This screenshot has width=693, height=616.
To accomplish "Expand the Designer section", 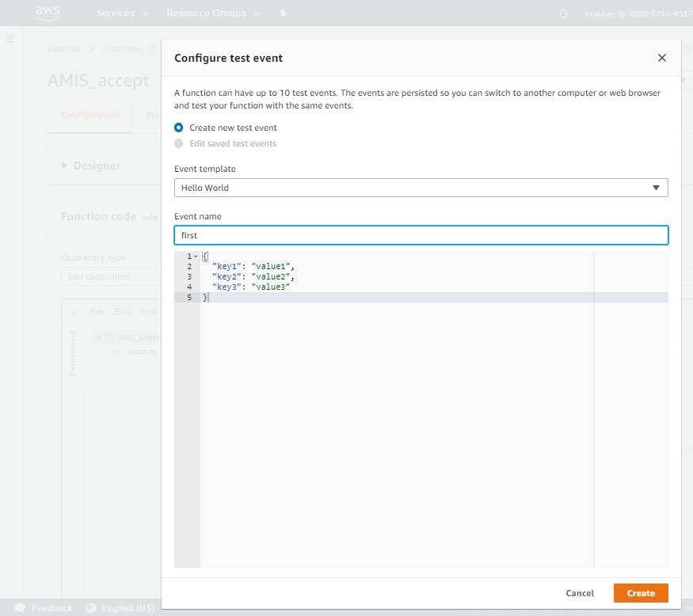I will (90, 166).
